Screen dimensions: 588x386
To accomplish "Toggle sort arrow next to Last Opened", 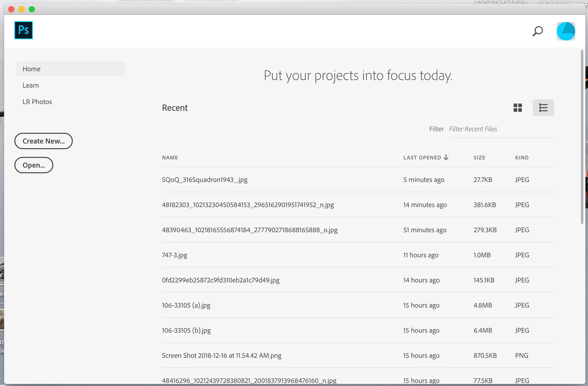I will pos(446,157).
